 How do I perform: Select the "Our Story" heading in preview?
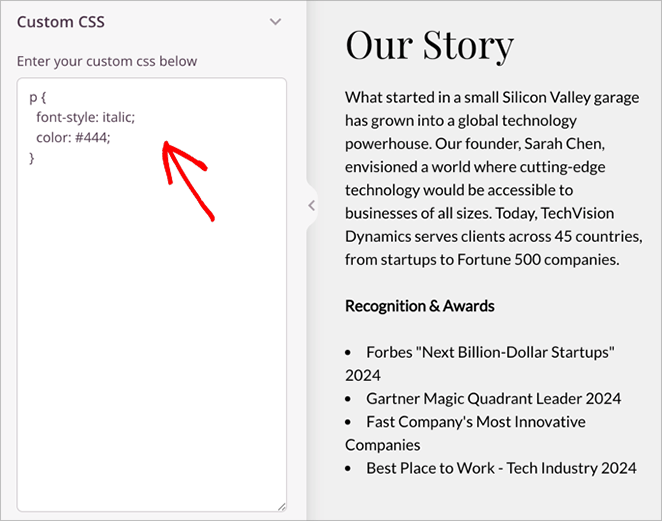click(429, 44)
